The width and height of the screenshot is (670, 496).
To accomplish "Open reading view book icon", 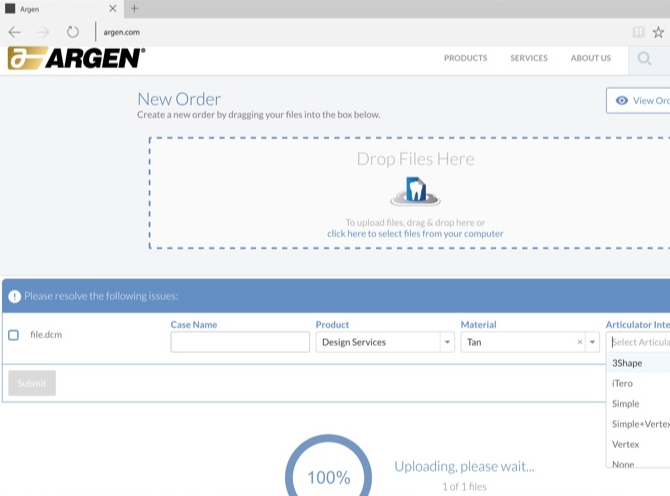I will point(638,32).
